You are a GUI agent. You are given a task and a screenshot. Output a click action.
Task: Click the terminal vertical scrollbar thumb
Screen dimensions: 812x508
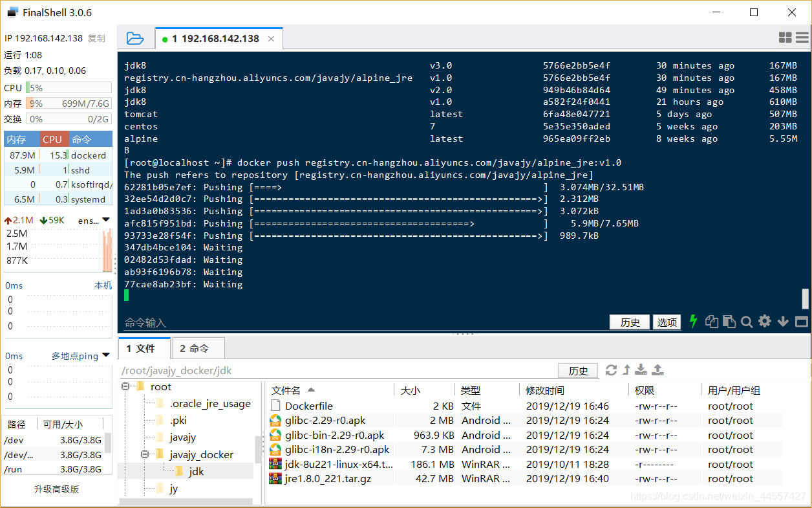pos(806,298)
